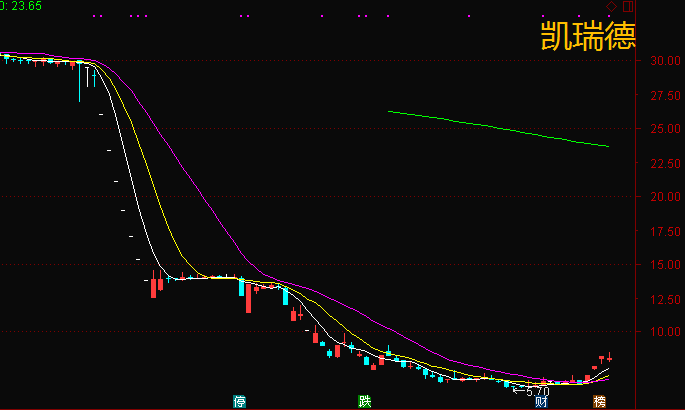Click the 27.50 price axis label
The width and height of the screenshot is (685, 410).
[x=661, y=96]
